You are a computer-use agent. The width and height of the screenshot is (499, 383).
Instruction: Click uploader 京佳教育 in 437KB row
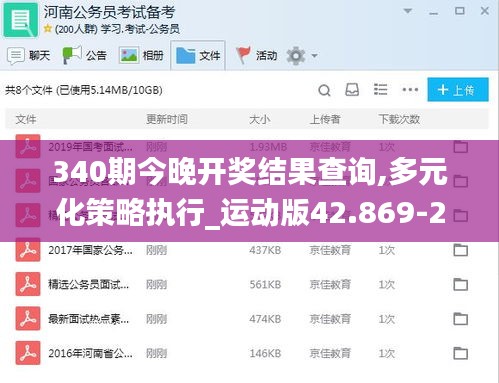pos(330,250)
